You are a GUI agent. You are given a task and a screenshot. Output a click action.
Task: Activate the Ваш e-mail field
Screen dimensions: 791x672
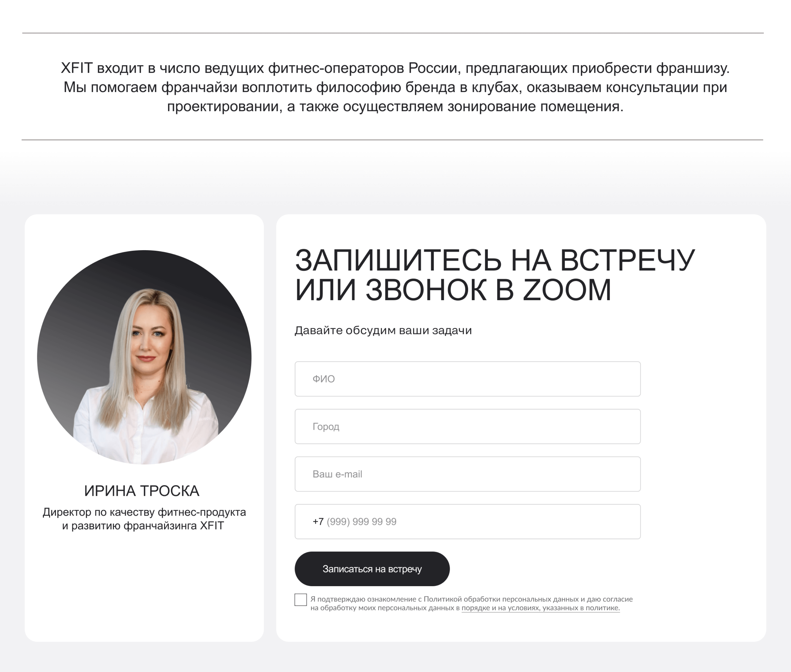(x=467, y=474)
